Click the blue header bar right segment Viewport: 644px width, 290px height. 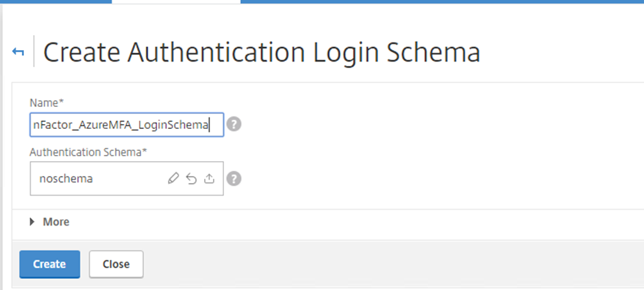point(443,1)
